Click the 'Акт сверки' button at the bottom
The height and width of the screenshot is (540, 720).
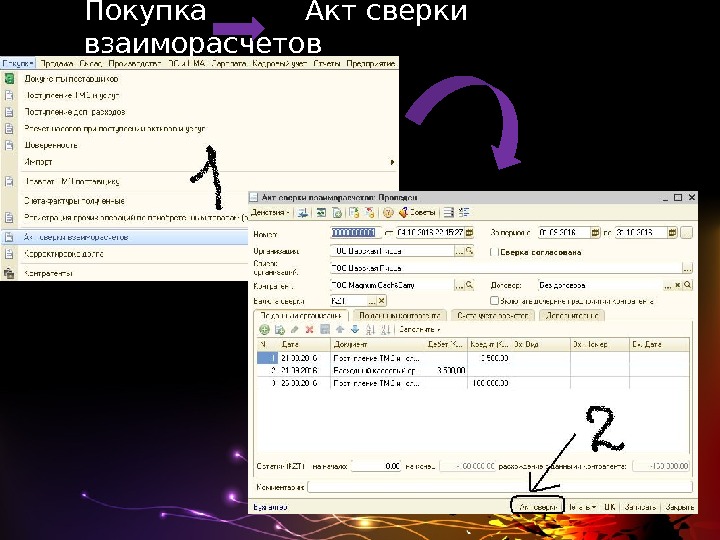pyautogui.click(x=538, y=506)
